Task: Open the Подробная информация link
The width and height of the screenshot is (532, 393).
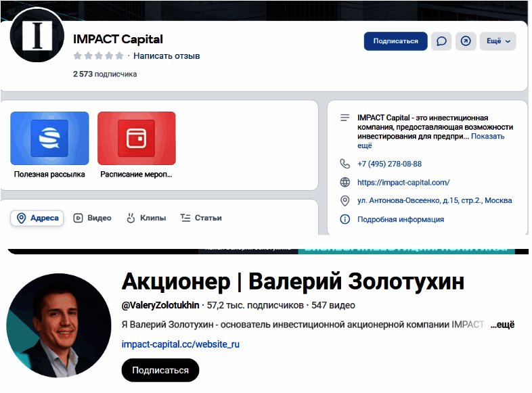Action: click(401, 219)
